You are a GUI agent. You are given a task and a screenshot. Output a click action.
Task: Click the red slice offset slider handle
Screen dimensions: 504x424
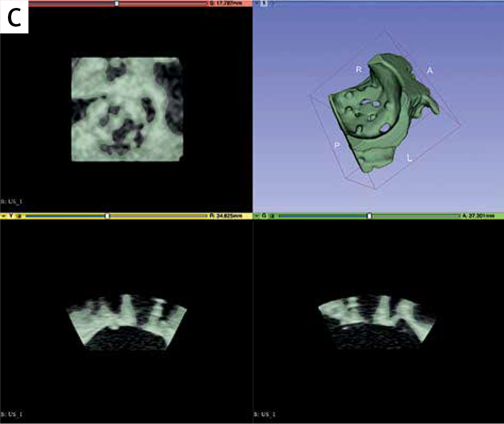click(117, 3)
